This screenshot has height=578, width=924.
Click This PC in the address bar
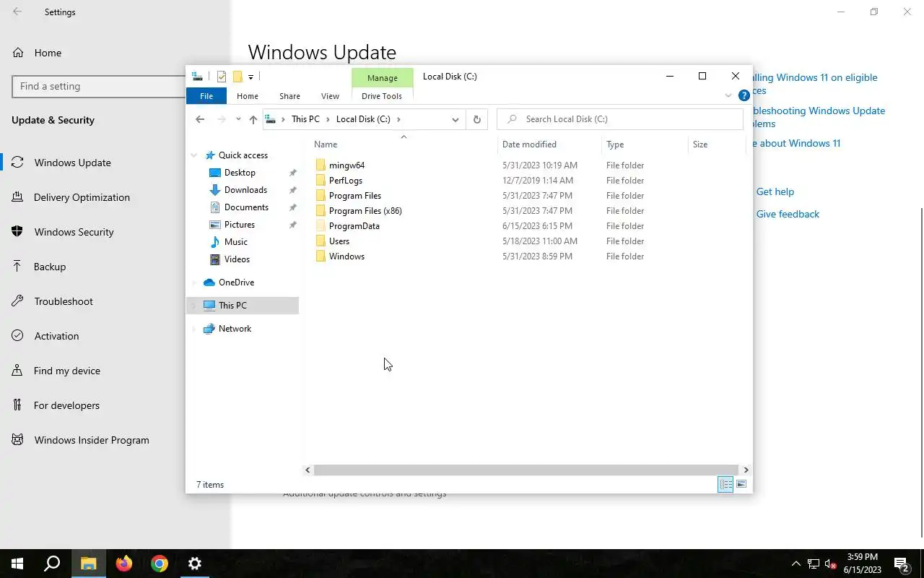point(305,119)
